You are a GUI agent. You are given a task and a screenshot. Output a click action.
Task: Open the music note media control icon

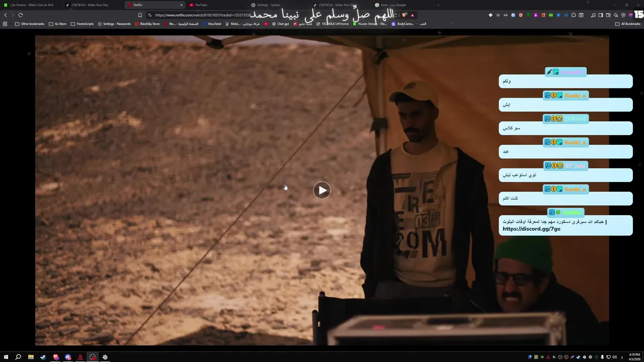pyautogui.click(x=593, y=15)
